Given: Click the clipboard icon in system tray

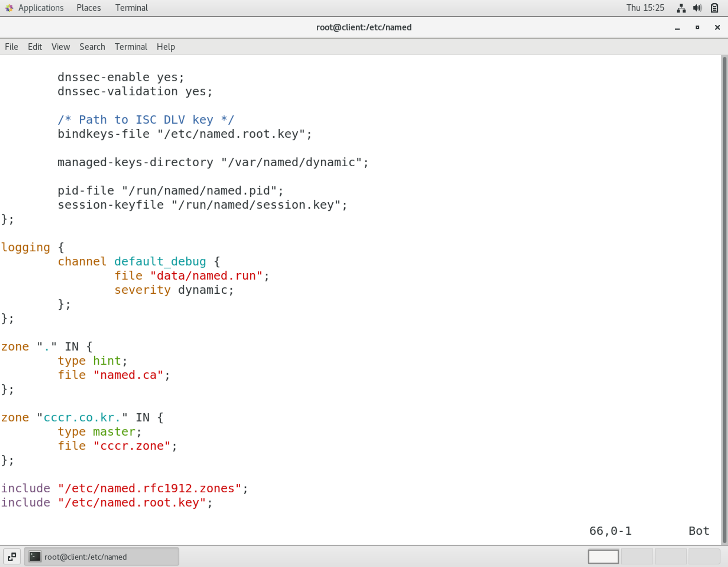Looking at the screenshot, I should coord(715,8).
